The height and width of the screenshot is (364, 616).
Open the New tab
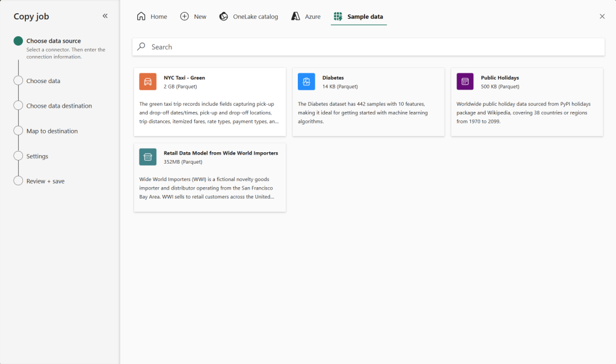[193, 17]
